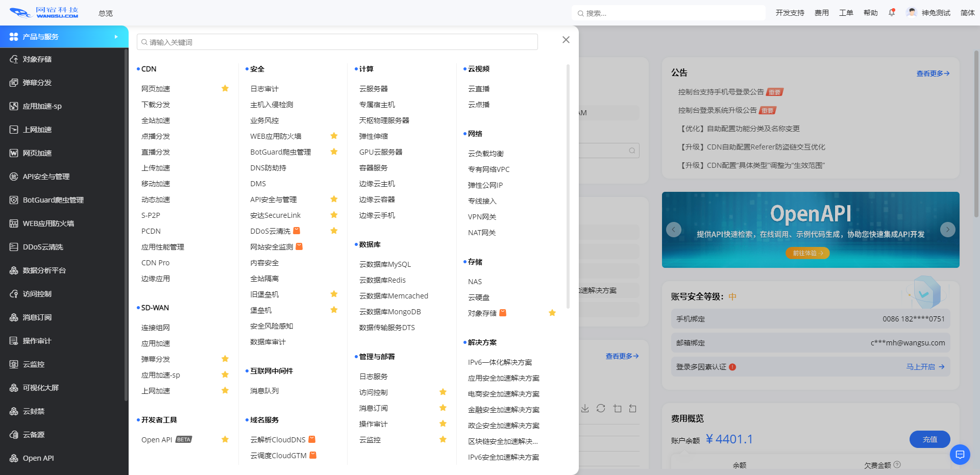Expand 产品与服务 menu arrow
This screenshot has width=980, height=475.
coord(116,37)
